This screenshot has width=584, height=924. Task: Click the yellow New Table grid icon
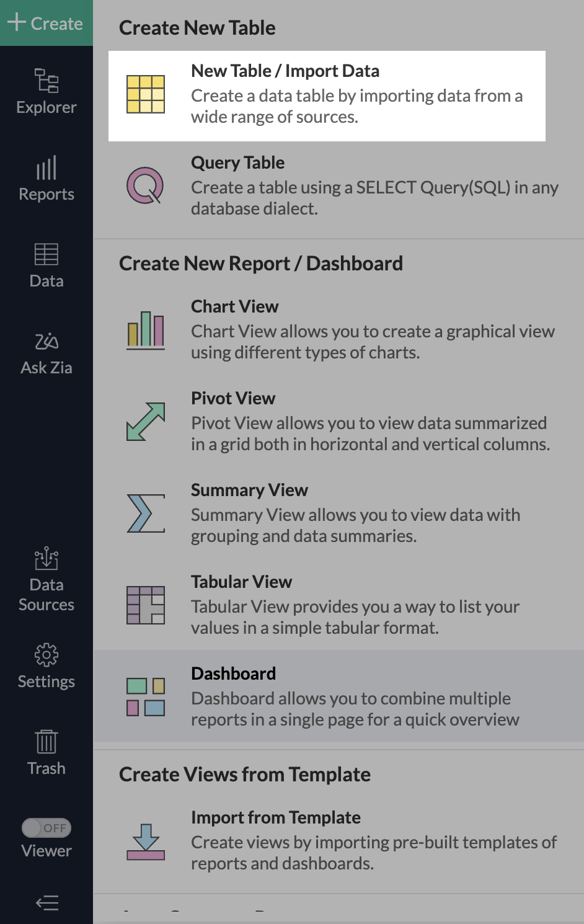tap(146, 94)
